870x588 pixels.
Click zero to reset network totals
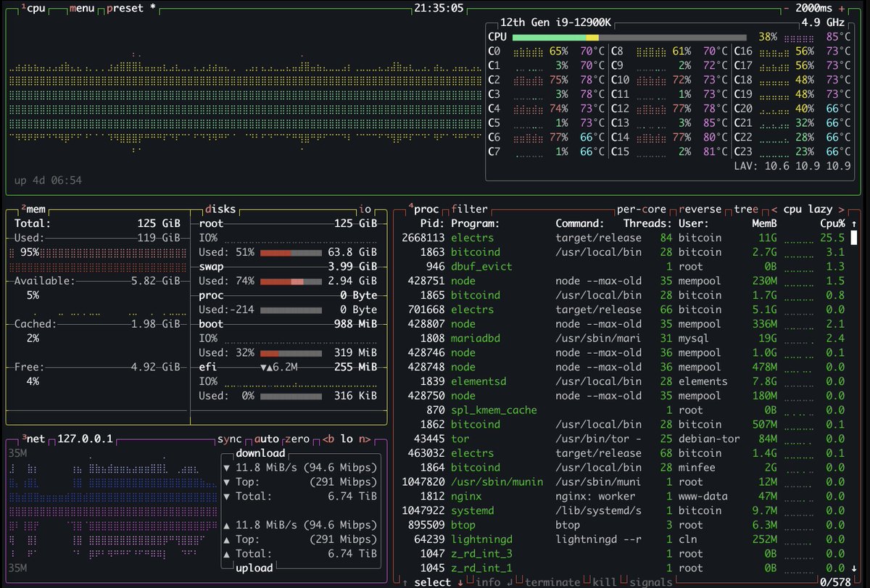tap(297, 439)
